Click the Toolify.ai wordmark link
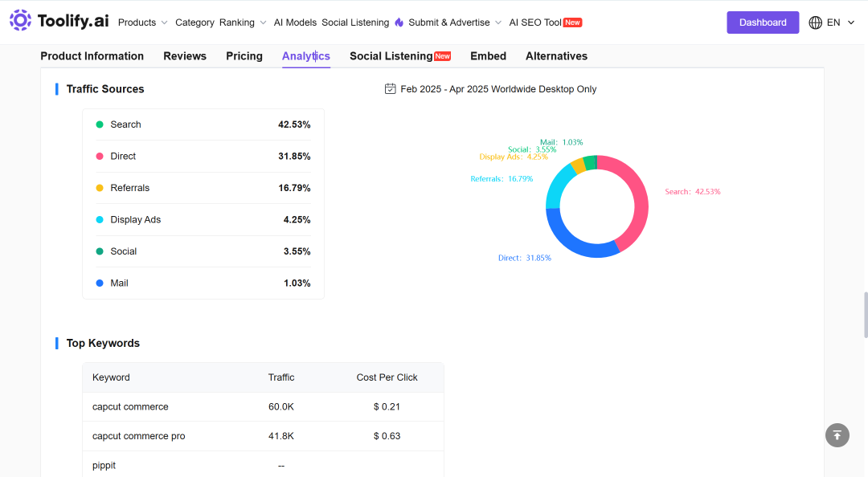 73,21
